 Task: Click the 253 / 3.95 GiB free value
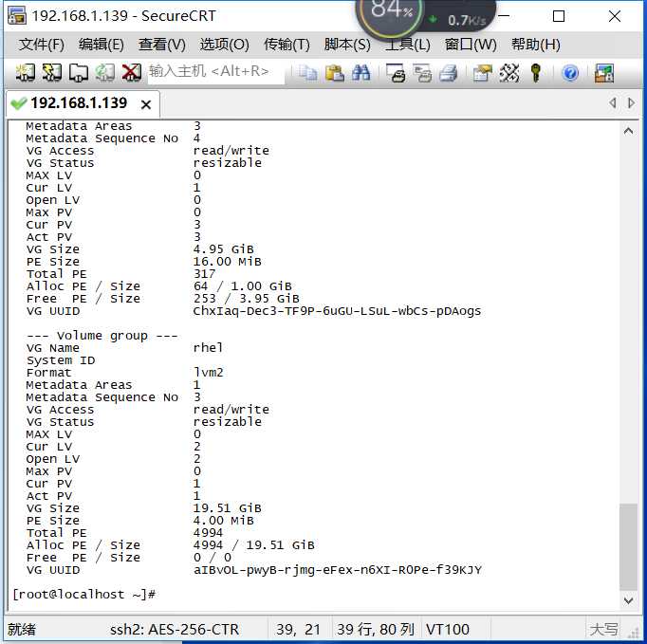point(246,299)
